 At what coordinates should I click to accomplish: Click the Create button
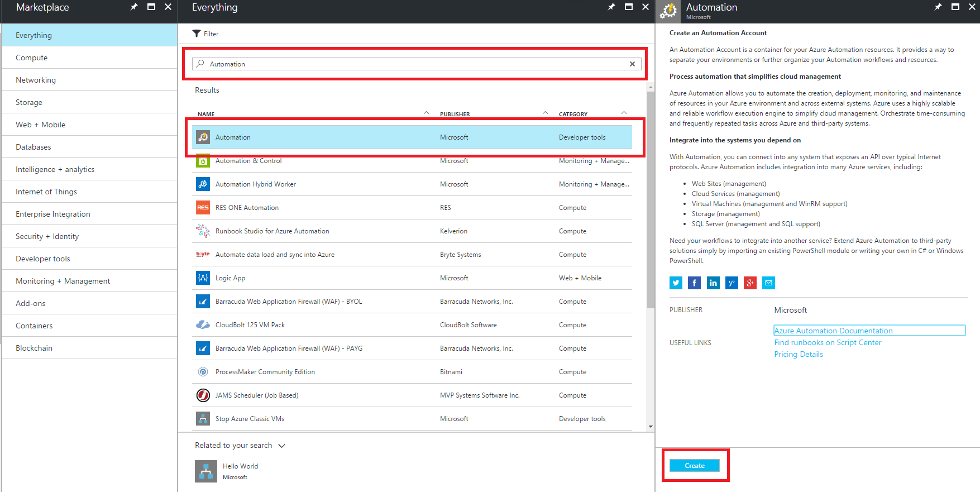[695, 466]
